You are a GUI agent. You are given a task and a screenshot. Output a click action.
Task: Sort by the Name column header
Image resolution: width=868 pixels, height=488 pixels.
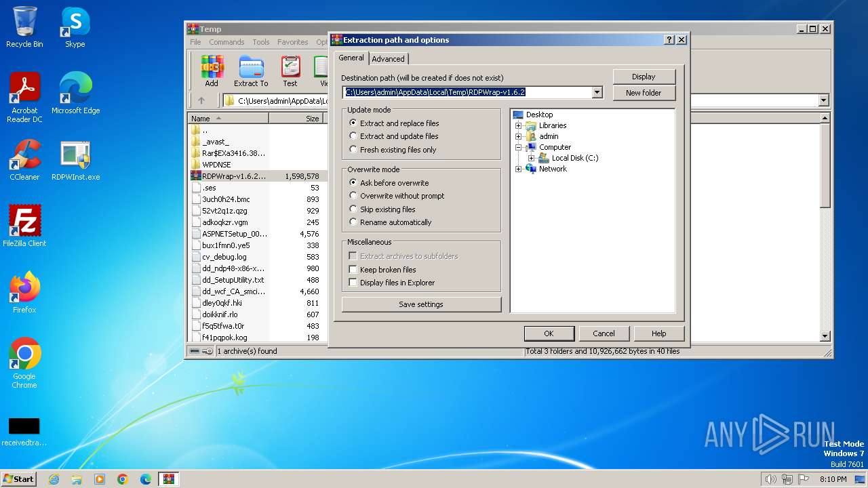[229, 119]
